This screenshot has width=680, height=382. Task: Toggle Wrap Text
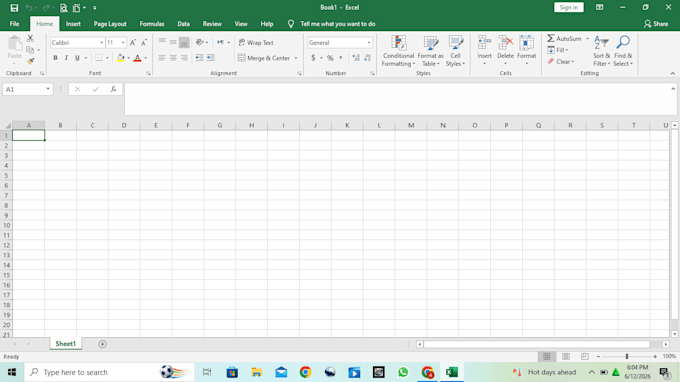(x=256, y=42)
